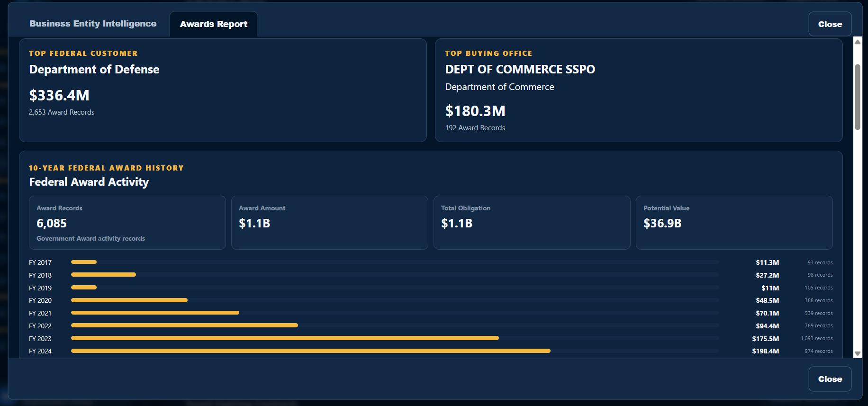Click the 974 records count
Viewport: 868px width, 406px height.
tap(818, 351)
